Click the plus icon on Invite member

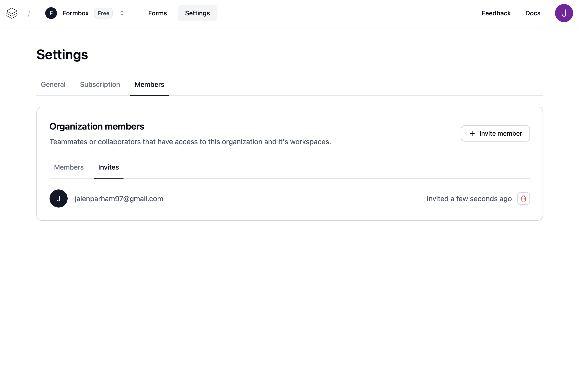(x=472, y=133)
